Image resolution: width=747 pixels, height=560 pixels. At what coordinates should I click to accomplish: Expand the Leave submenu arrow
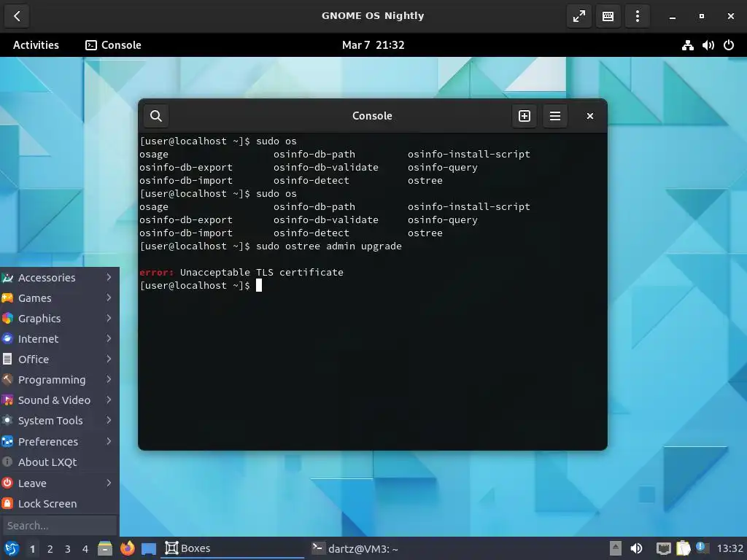(x=109, y=483)
